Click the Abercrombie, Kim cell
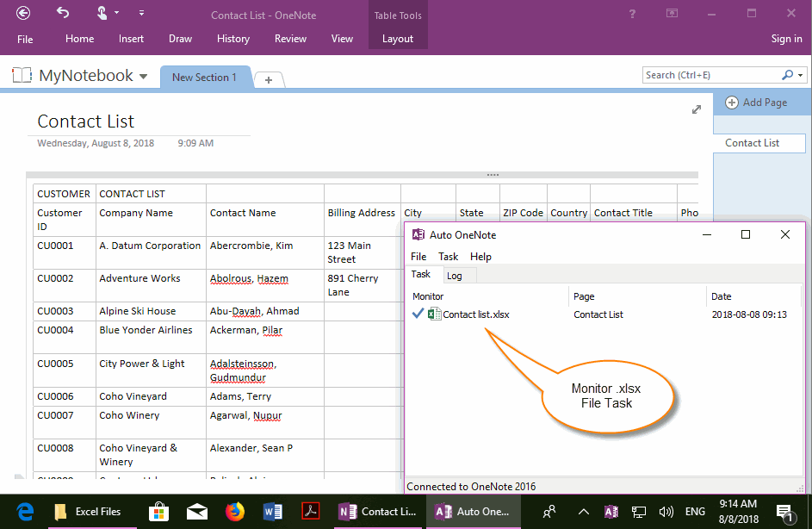Screen dimensions: 812x529 (265, 252)
